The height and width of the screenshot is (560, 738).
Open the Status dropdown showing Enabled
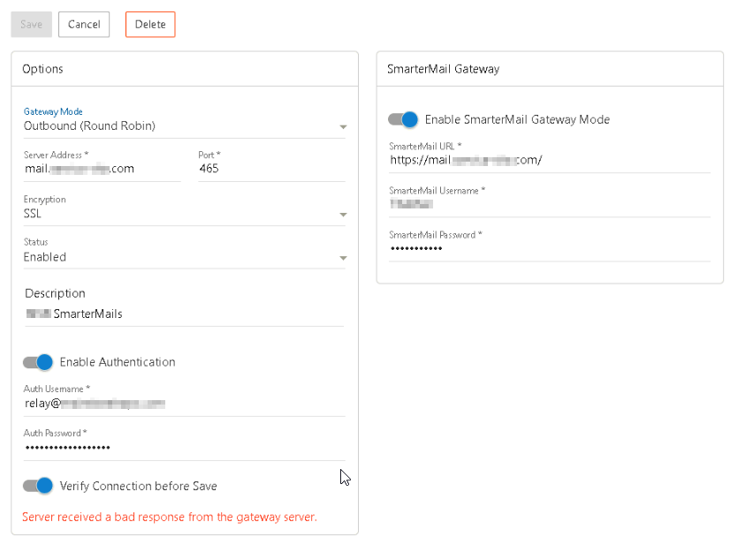point(184,257)
